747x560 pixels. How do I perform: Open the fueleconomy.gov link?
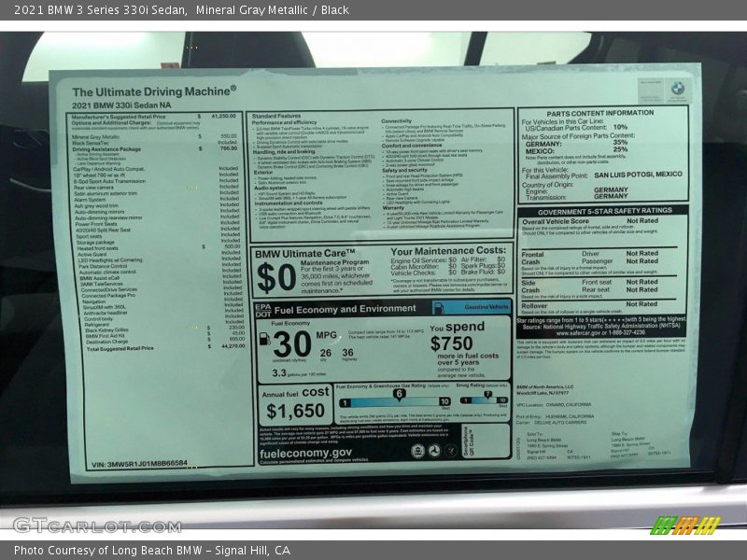click(305, 453)
